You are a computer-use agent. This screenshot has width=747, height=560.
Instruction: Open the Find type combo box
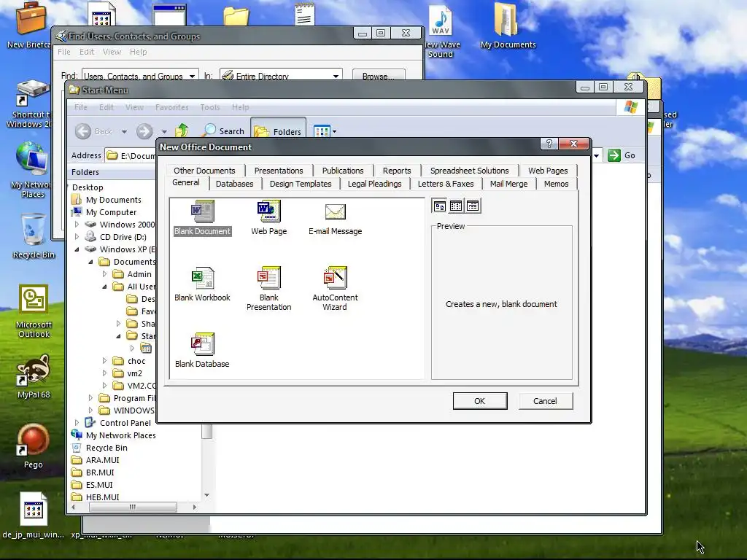coord(140,75)
